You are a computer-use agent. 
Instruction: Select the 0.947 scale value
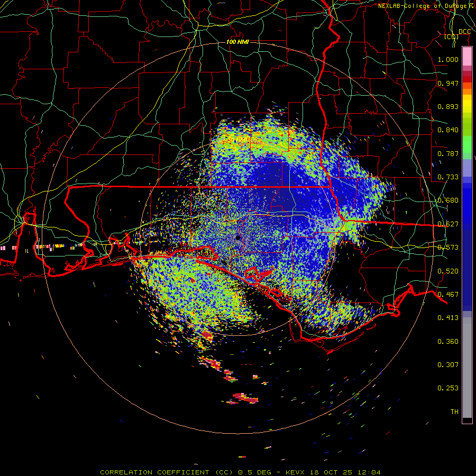448,83
